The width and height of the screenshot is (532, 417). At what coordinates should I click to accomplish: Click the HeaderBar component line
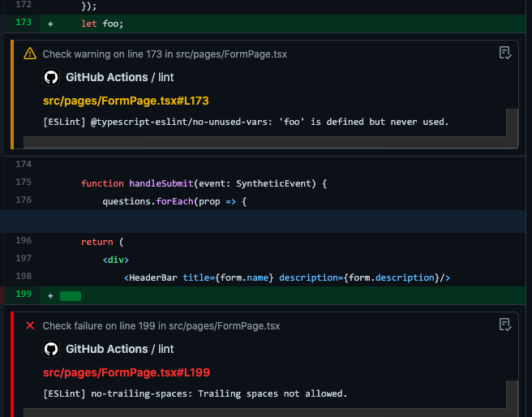pyautogui.click(x=287, y=277)
